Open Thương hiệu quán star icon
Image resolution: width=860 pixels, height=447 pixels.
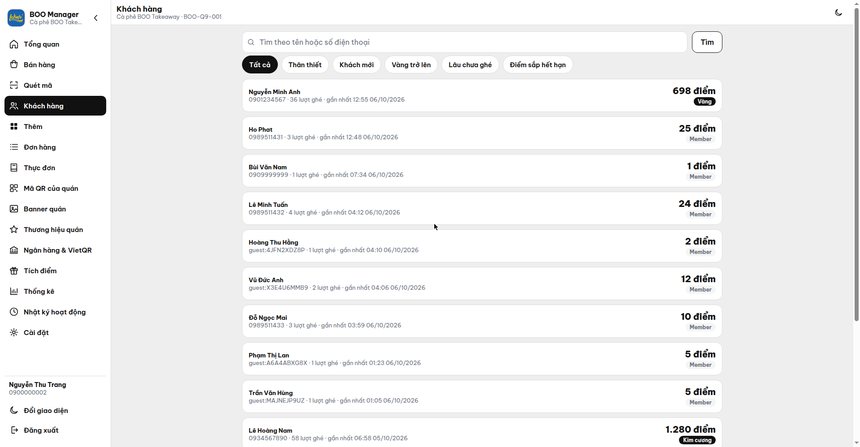(14, 229)
